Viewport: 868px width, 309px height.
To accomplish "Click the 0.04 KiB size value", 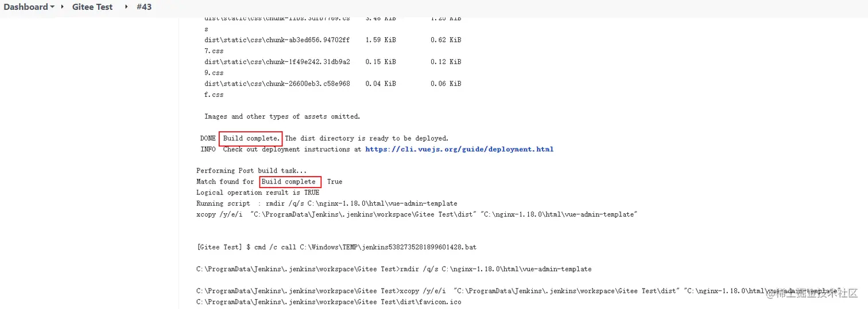I will (381, 84).
